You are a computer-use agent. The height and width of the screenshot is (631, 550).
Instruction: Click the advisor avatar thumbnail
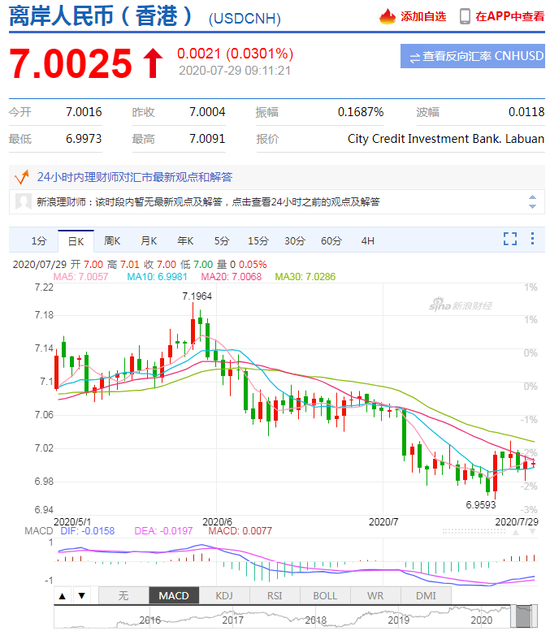(x=23, y=201)
